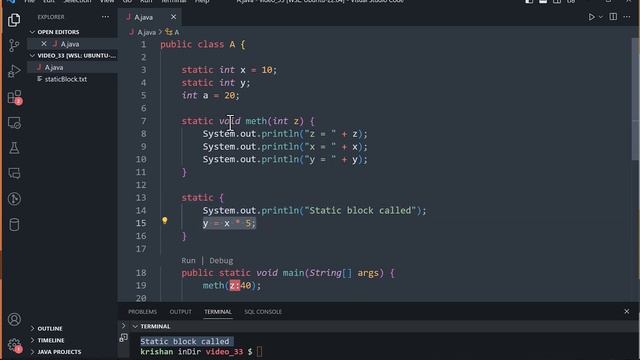Close the bottom panel
This screenshot has height=360, width=640.
pyautogui.click(x=627, y=311)
